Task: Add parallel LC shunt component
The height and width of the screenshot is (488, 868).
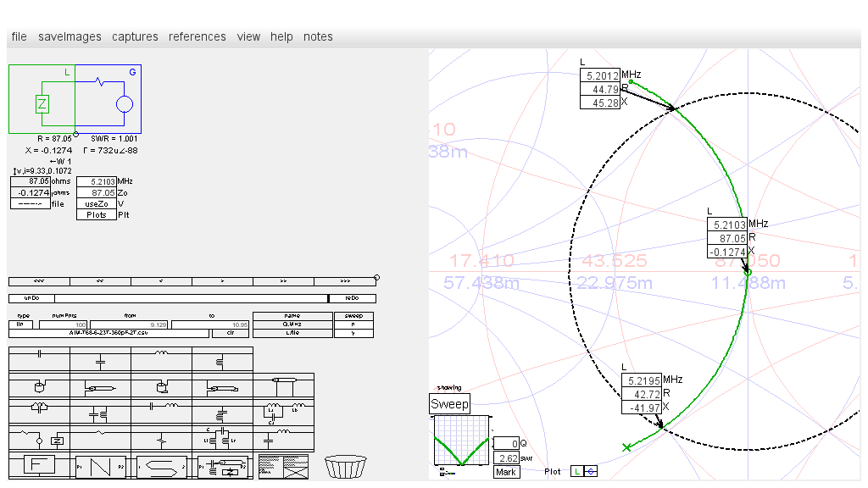Action: (x=100, y=413)
